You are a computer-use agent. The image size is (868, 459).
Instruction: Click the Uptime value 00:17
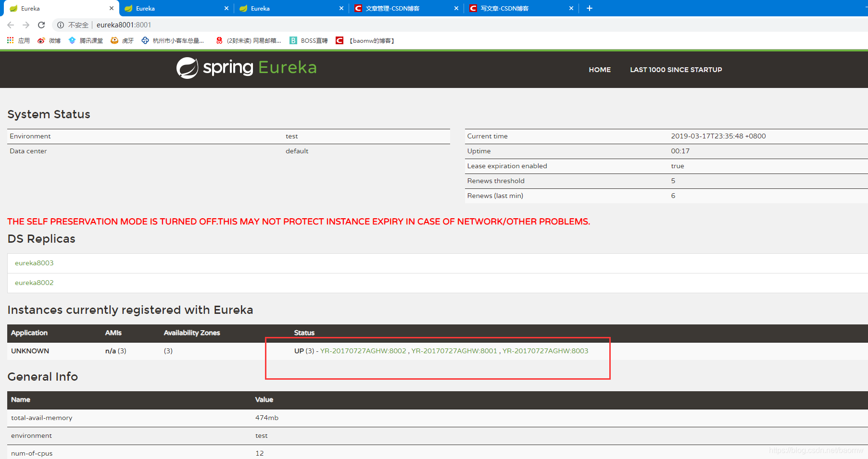point(680,151)
